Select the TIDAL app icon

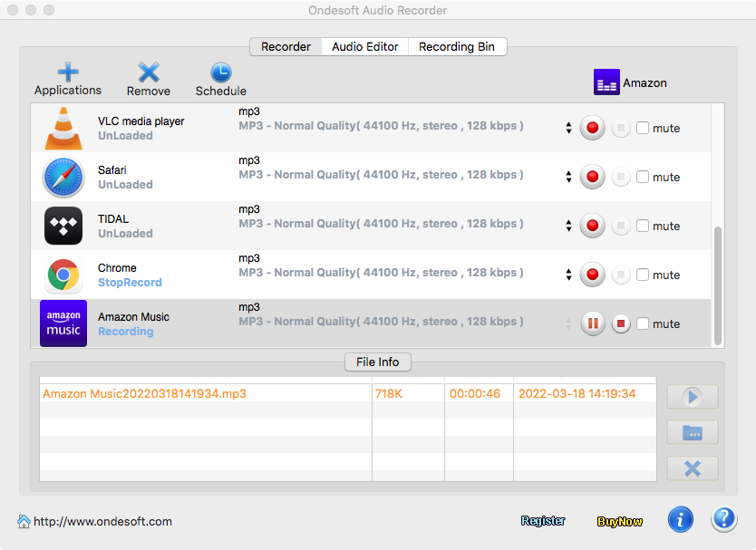point(63,227)
